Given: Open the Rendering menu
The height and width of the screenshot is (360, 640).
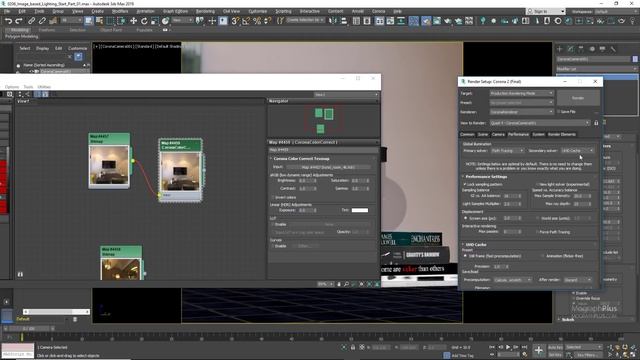Looking at the screenshot, I should coord(205,11).
